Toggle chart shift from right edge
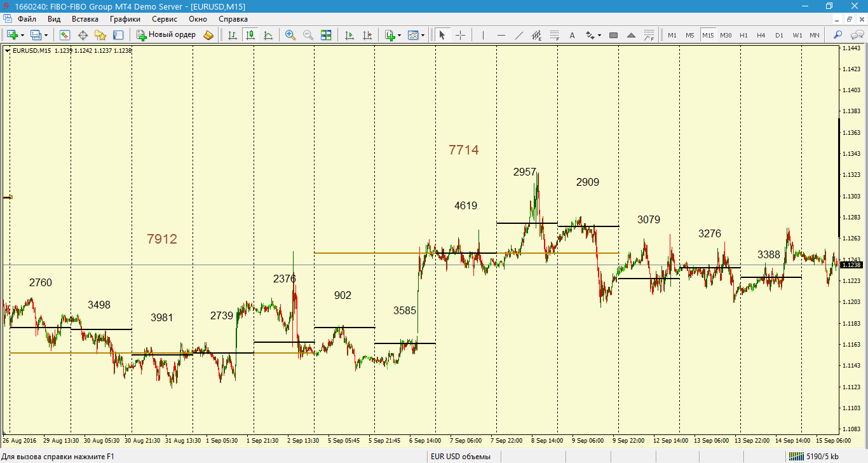868x463 pixels. [x=367, y=35]
